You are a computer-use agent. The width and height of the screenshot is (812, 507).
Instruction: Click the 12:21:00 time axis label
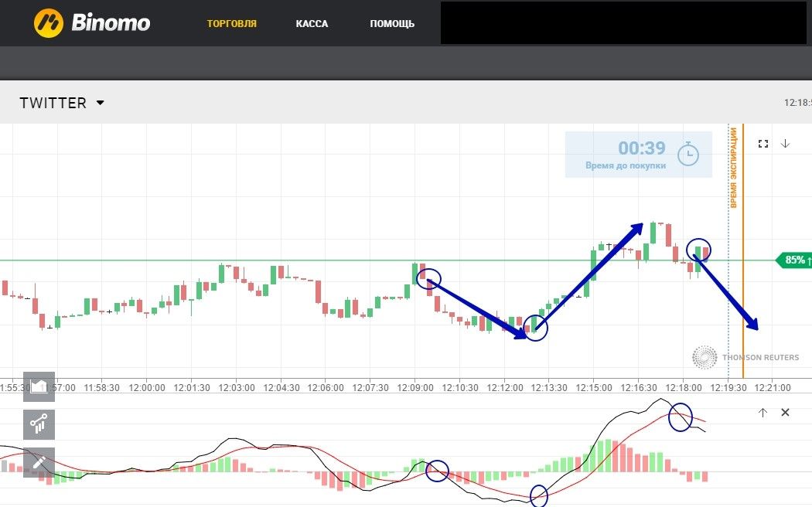click(x=773, y=387)
